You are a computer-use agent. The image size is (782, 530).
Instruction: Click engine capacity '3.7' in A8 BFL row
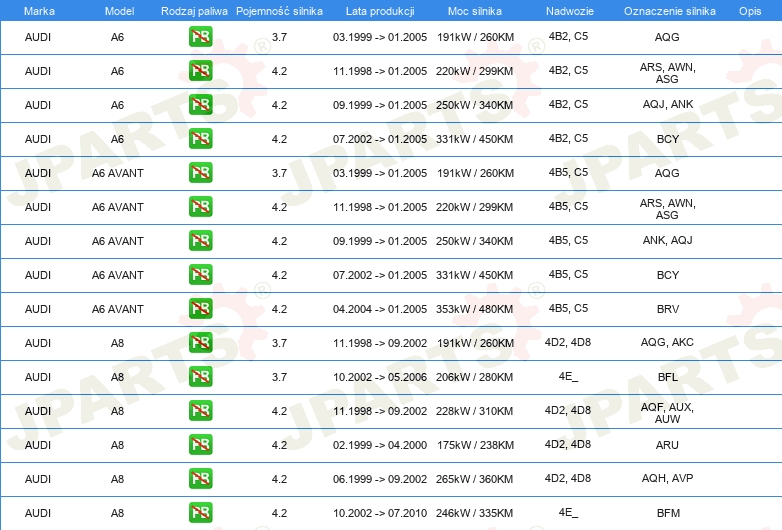coord(279,377)
